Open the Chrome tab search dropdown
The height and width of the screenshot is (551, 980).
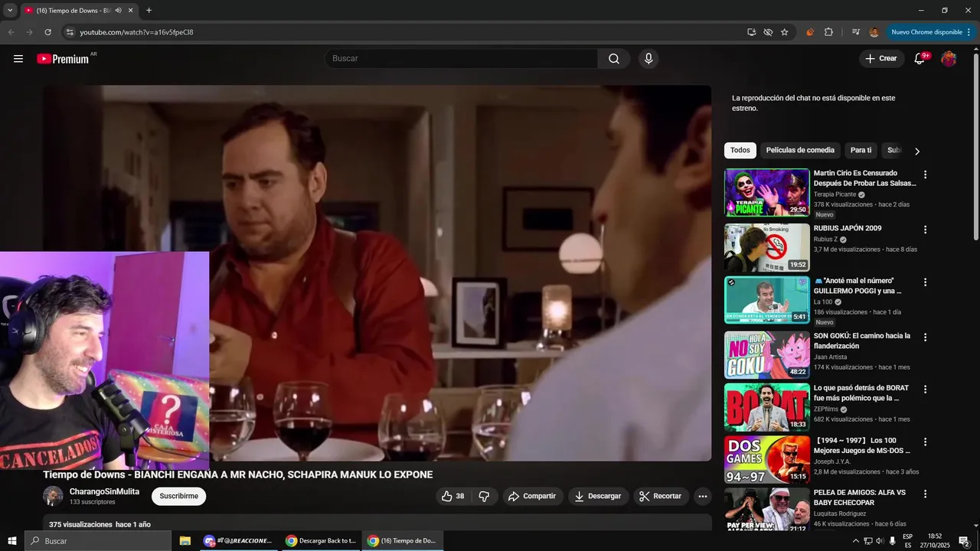(10, 11)
